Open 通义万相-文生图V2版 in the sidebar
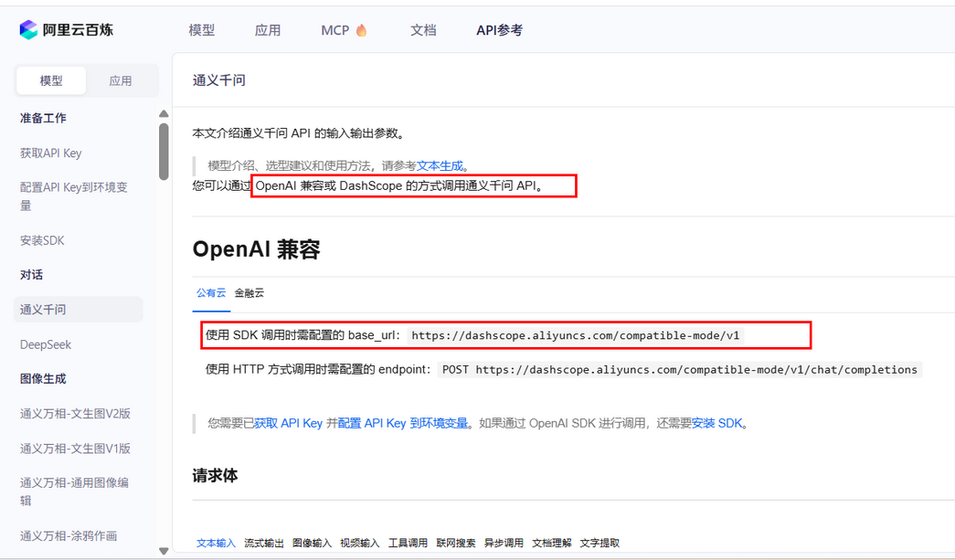Screen dimensions: 955x560 tap(75, 414)
